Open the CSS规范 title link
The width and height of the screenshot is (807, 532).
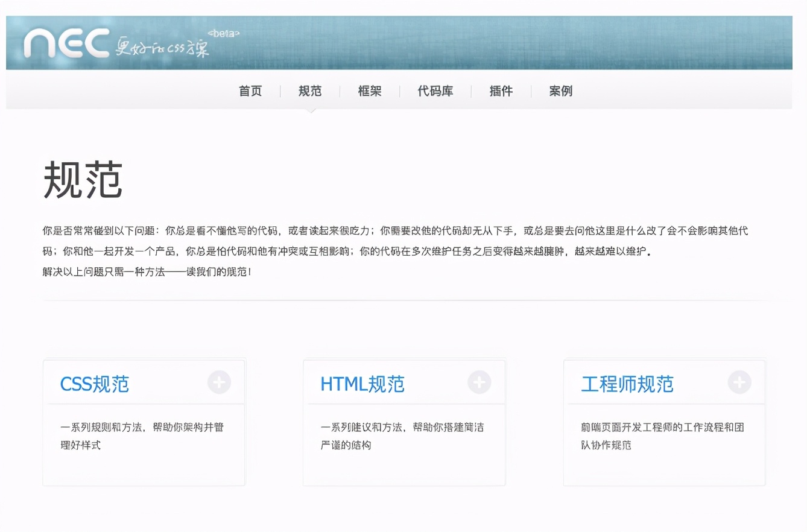[95, 384]
